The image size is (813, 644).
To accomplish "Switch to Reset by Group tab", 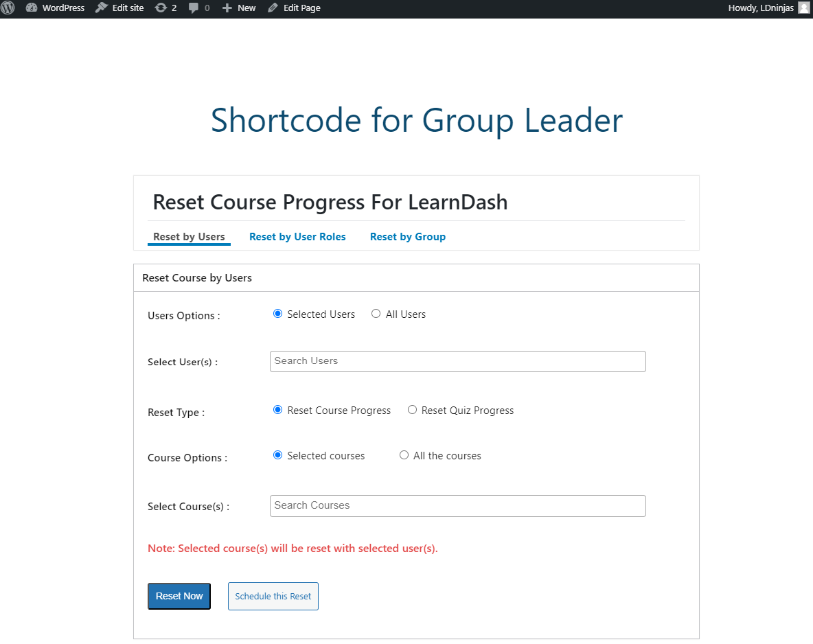I will pos(408,237).
